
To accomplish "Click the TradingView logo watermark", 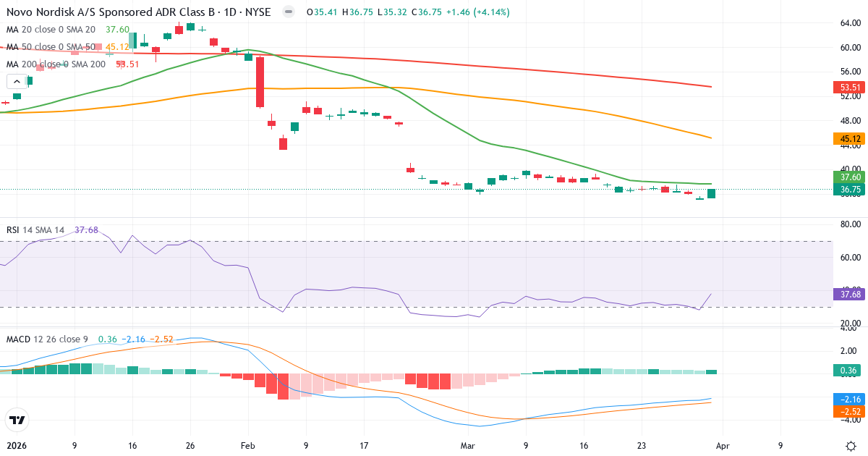I will [x=17, y=420].
